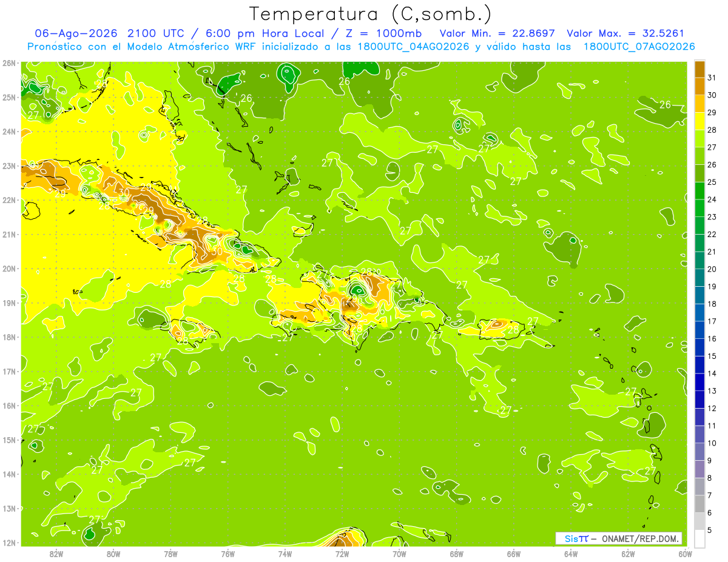Click the '6:00 pm Hora Local' text

[x=267, y=33]
